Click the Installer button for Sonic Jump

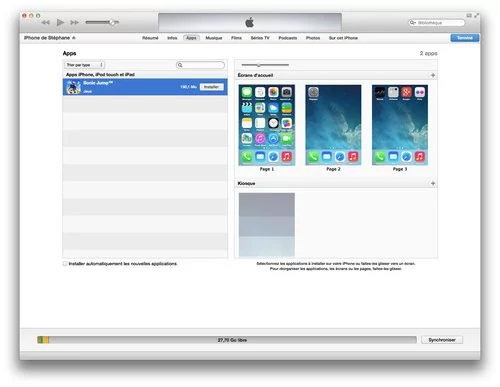[x=212, y=87]
